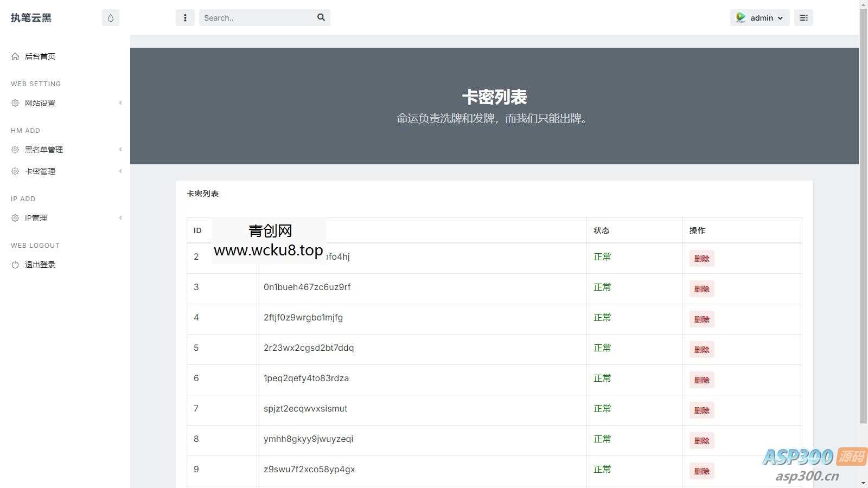Screen dimensions: 868x488
Task: Open the 后台首页 menu item
Action: point(39,56)
